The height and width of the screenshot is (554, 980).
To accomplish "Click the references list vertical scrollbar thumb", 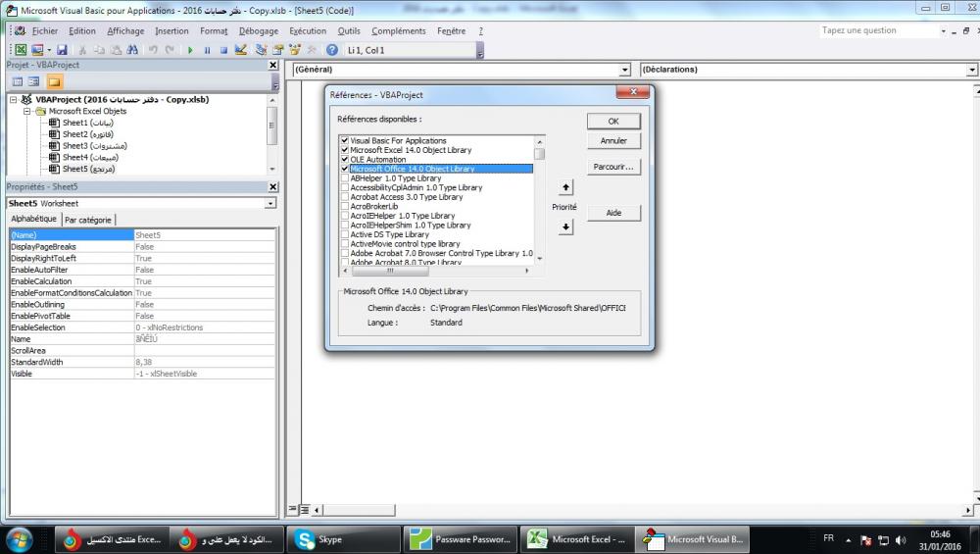I will tap(539, 154).
